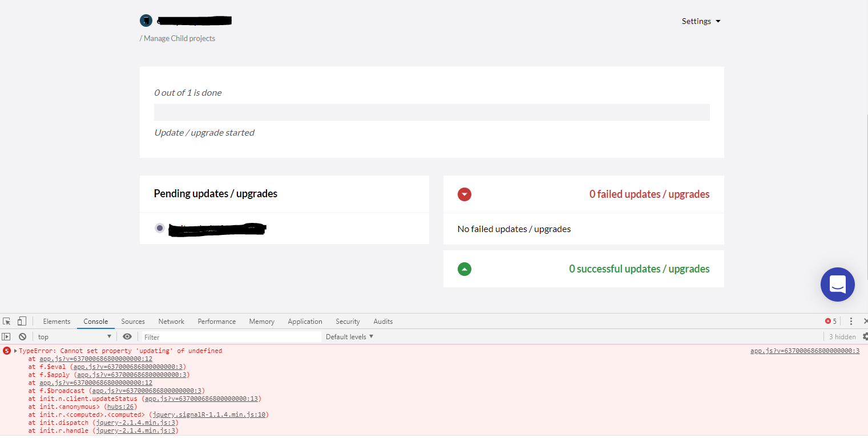The image size is (868, 439).
Task: Select the inspect element cursor tool
Action: [x=6, y=321]
